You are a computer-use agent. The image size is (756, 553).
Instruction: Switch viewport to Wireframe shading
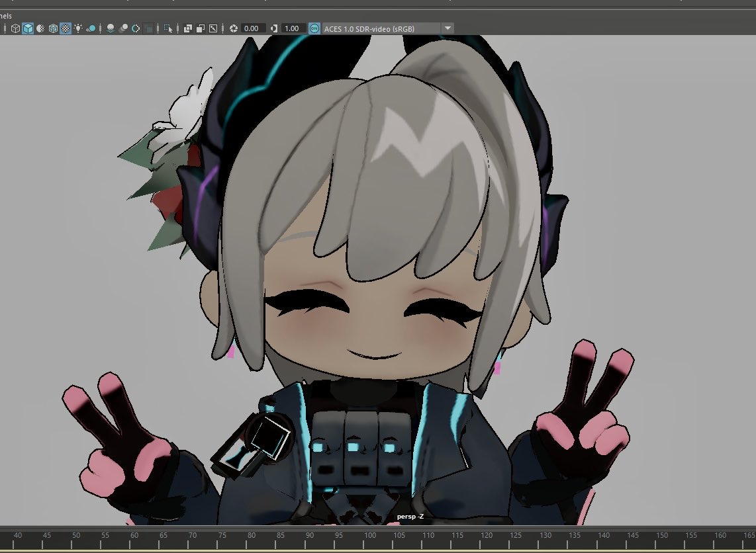[15, 28]
